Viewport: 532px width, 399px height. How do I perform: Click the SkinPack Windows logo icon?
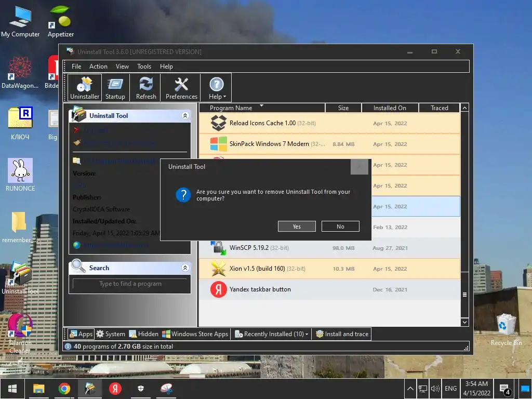[x=219, y=144]
